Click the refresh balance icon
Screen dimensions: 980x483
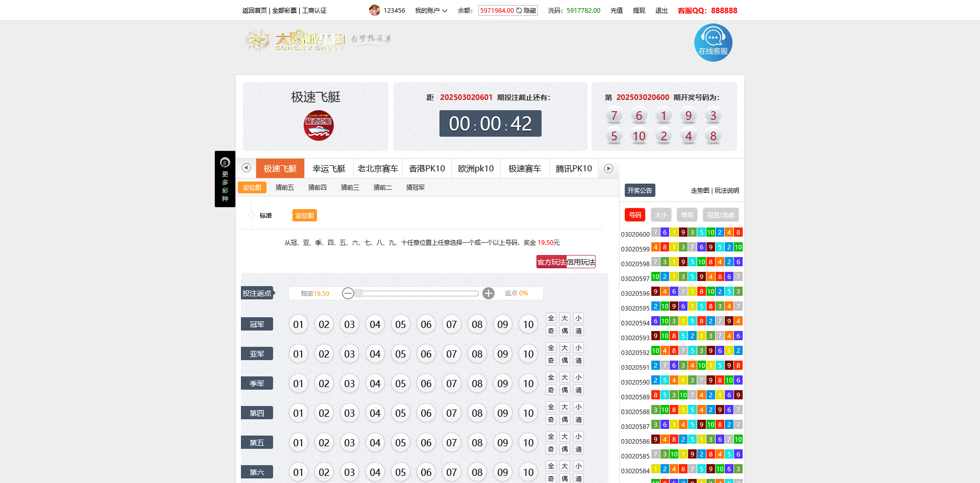coord(519,11)
